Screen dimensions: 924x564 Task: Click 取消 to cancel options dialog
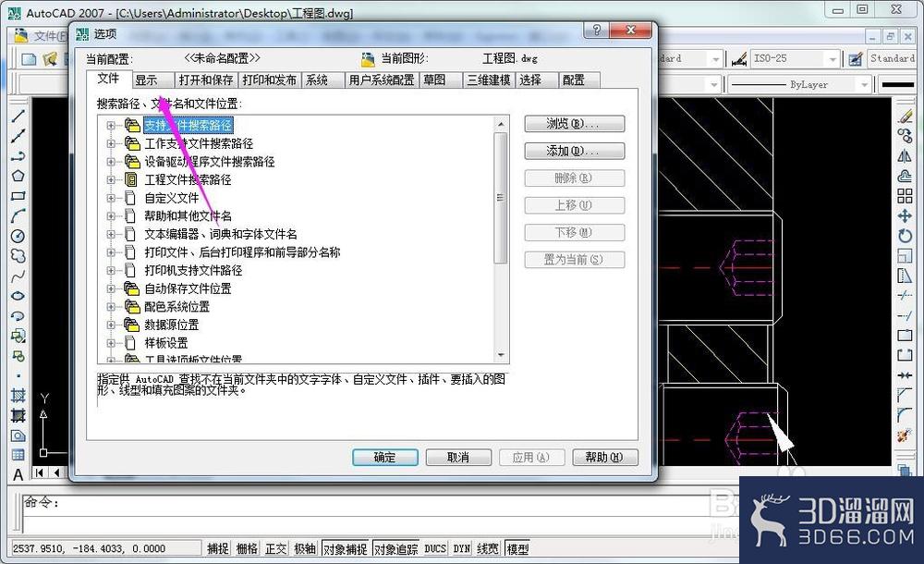[x=458, y=458]
